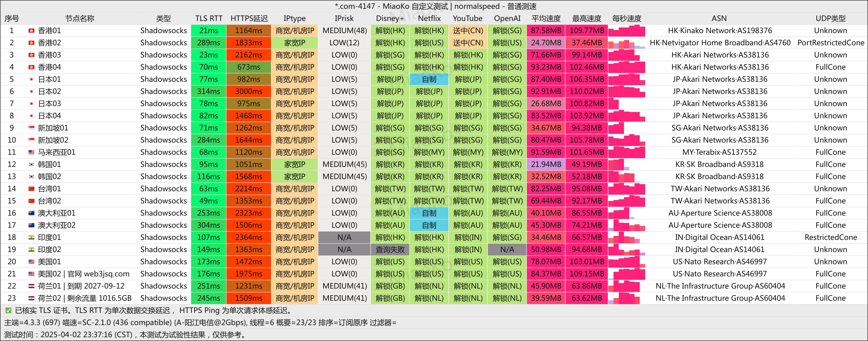The image size is (868, 341).
Task: Click the Japan flag next to 日本01
Action: 31,79
